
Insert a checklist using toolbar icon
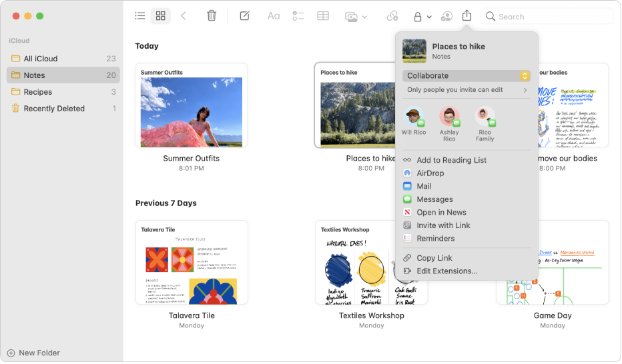[x=298, y=16]
